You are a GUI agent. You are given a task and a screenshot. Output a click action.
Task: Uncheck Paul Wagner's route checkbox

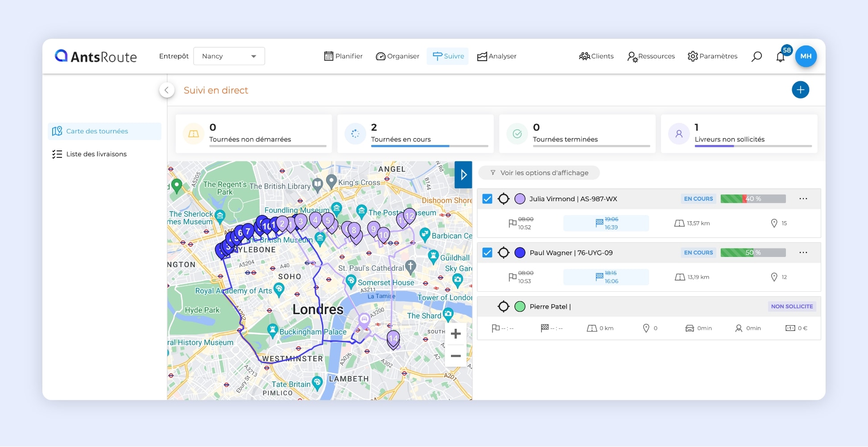coord(488,253)
